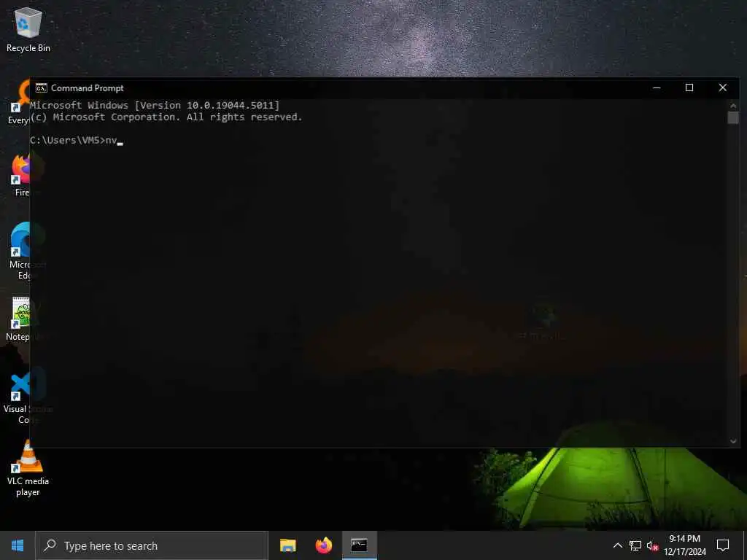The image size is (747, 560).
Task: Close the Command Prompt window
Action: click(x=723, y=87)
